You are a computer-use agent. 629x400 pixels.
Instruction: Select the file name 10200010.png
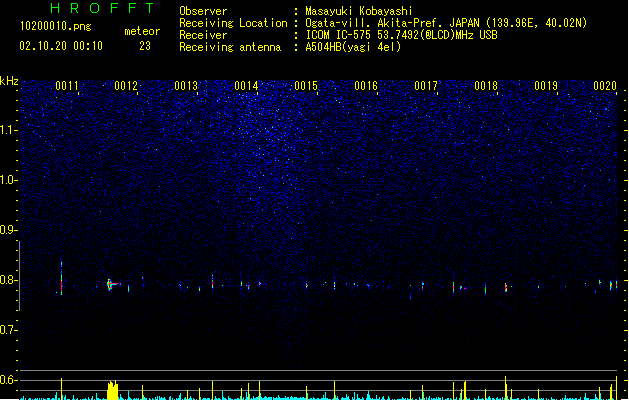pyautogui.click(x=55, y=26)
